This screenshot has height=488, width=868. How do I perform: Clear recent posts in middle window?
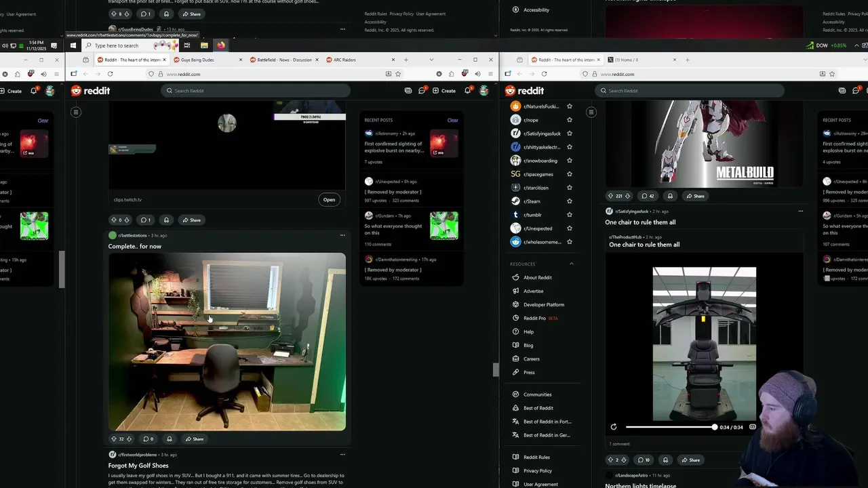[452, 120]
